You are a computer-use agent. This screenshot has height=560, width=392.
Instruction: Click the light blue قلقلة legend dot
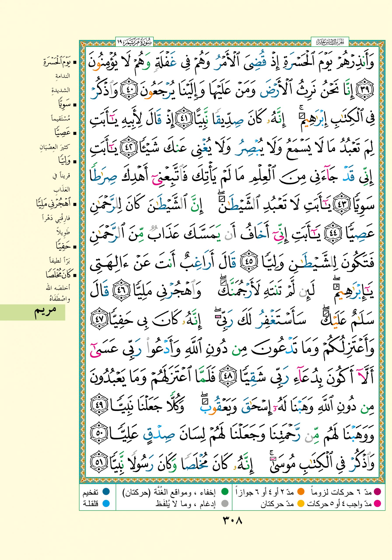pyautogui.click(x=106, y=503)
